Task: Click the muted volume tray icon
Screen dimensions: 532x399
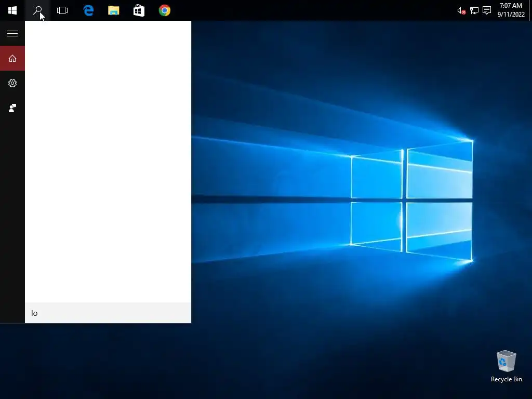Action: tap(461, 11)
